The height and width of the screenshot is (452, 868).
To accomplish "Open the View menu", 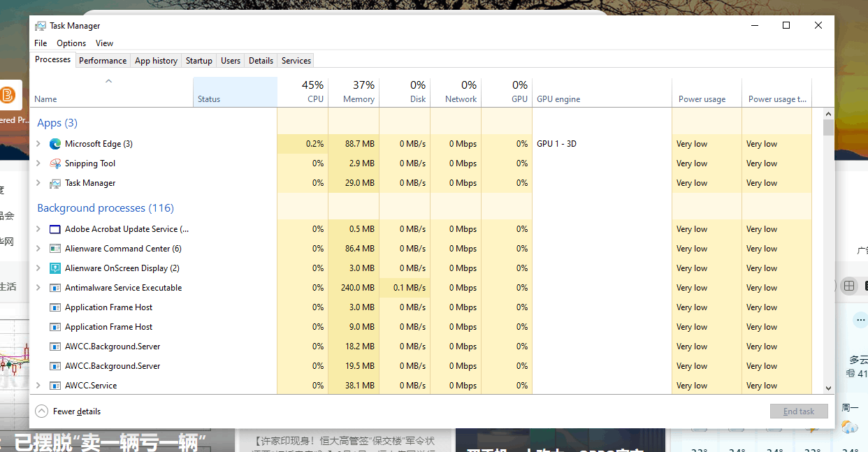I will tap(104, 43).
